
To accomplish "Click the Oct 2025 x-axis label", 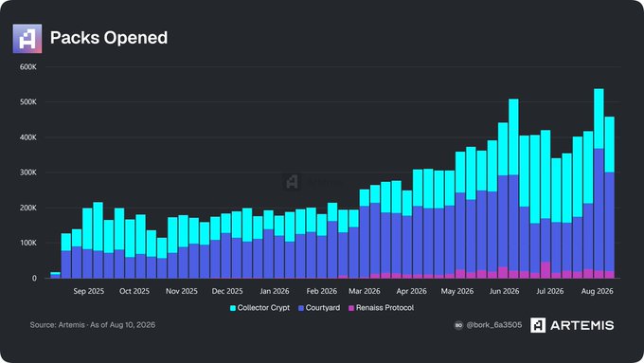I will click(134, 291).
